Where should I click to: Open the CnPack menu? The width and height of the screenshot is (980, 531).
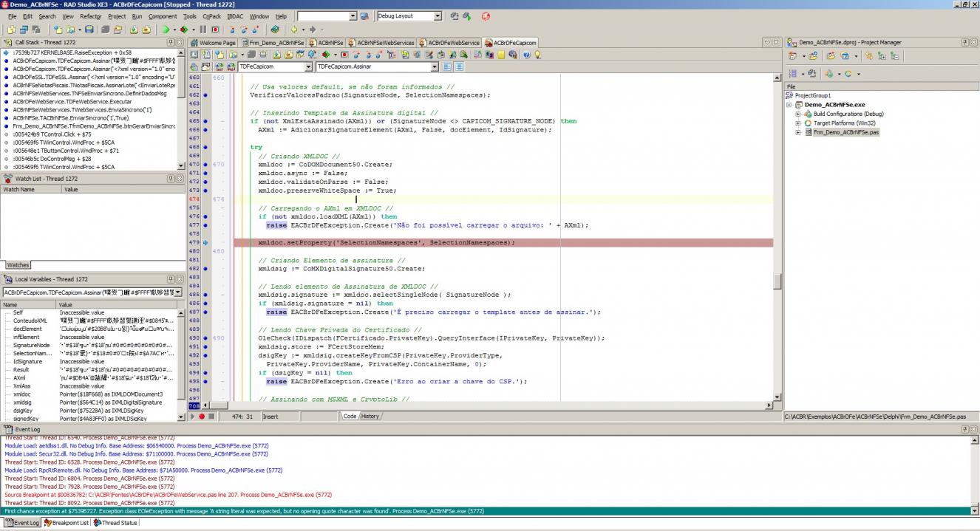(211, 16)
